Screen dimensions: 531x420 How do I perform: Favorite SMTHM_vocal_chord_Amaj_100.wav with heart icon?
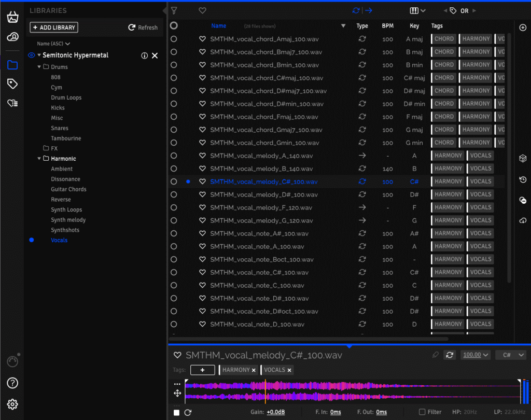pos(203,39)
